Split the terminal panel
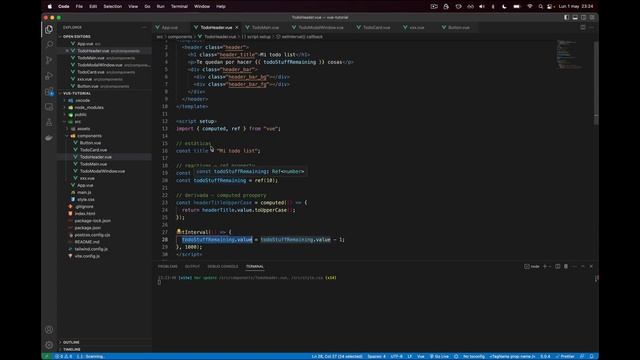 click(x=558, y=266)
